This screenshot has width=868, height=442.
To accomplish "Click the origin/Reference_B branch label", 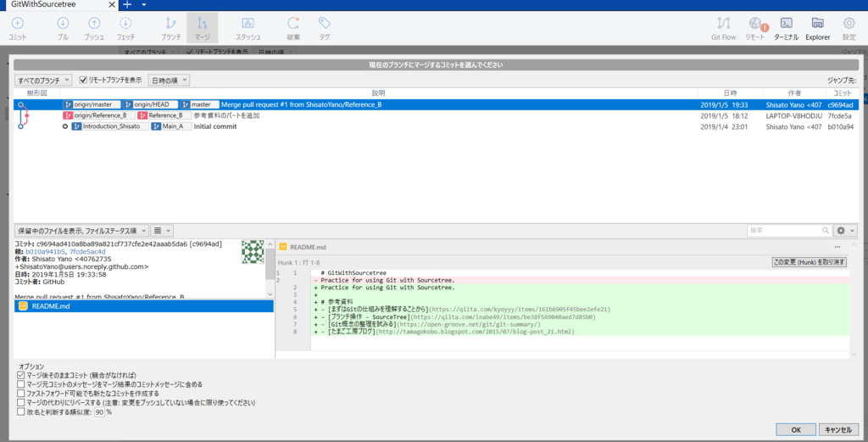I will tap(98, 115).
